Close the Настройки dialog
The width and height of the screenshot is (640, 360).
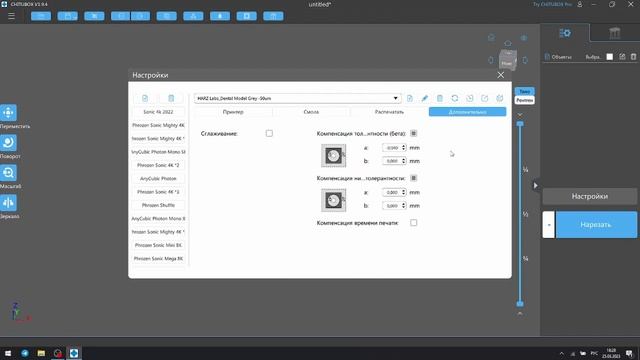point(501,75)
